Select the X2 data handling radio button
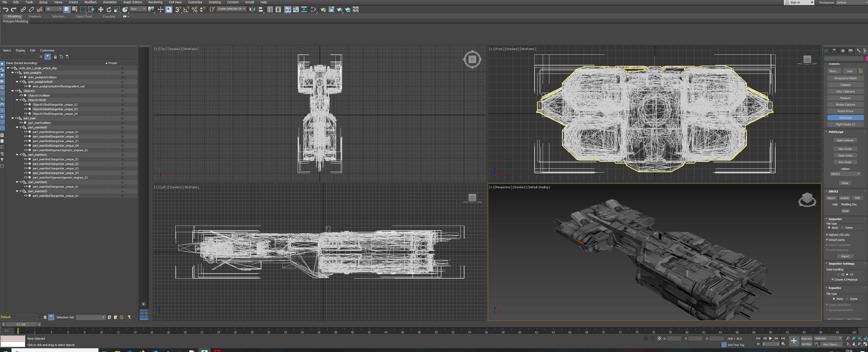Viewport: 868px width, 352px height. click(838, 275)
